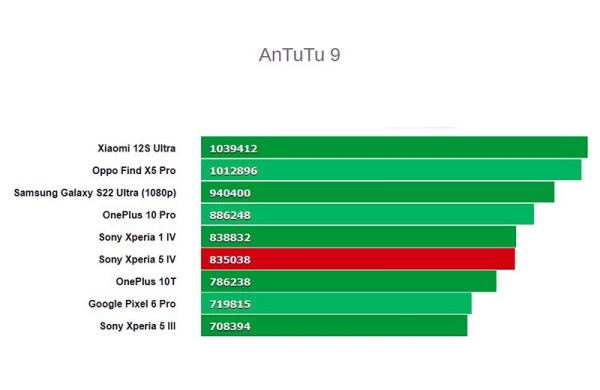Click the Sony Xperia 5 IV label
Screen dimensions: 600x390
pyautogui.click(x=137, y=259)
